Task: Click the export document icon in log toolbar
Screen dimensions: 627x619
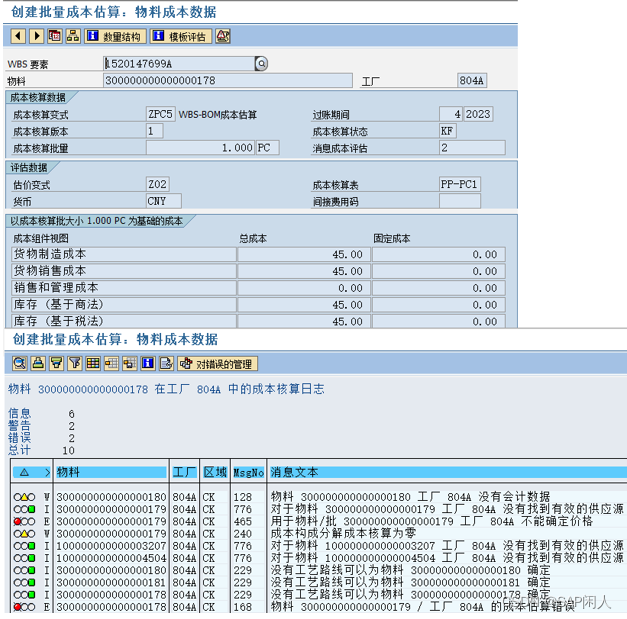Action: 166,363
